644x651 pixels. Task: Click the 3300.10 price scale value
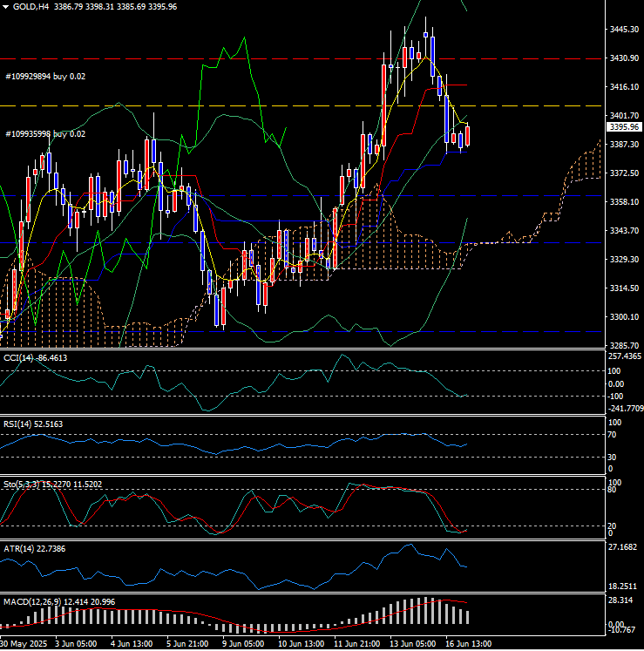pyautogui.click(x=624, y=316)
